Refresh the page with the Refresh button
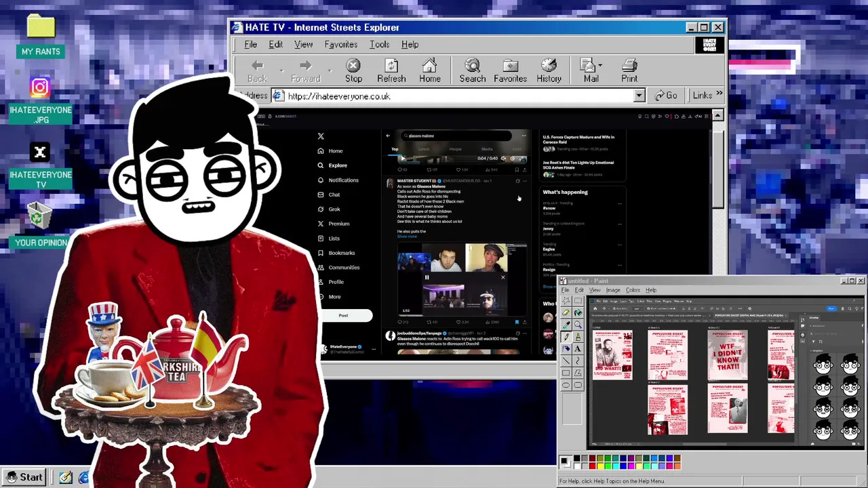Image resolution: width=868 pixels, height=488 pixels. pos(391,70)
